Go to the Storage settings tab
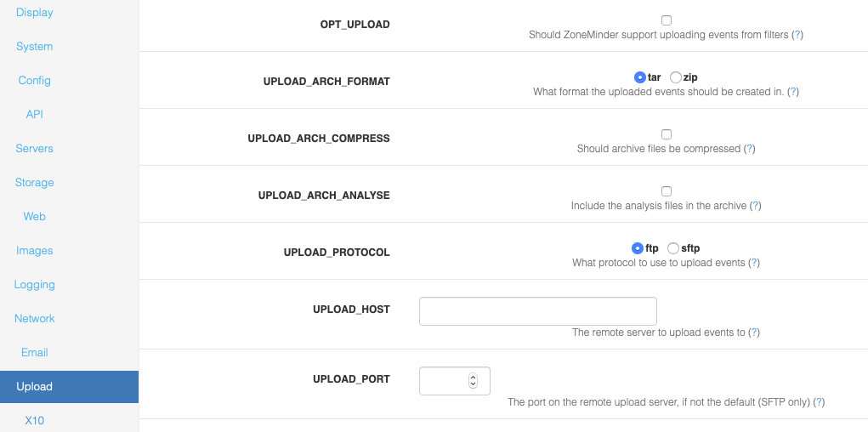Image resolution: width=868 pixels, height=432 pixels. coord(34,183)
